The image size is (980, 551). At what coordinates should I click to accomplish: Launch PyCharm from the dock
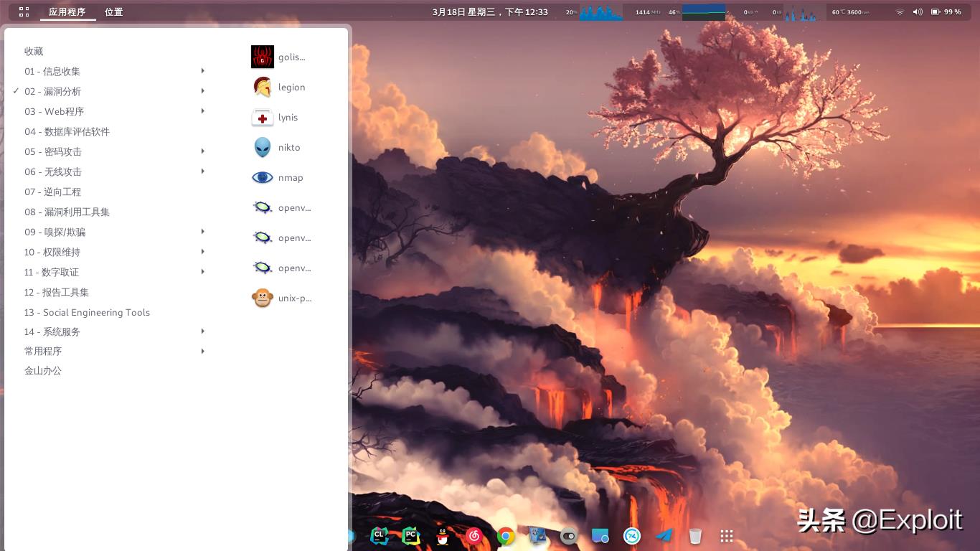410,535
